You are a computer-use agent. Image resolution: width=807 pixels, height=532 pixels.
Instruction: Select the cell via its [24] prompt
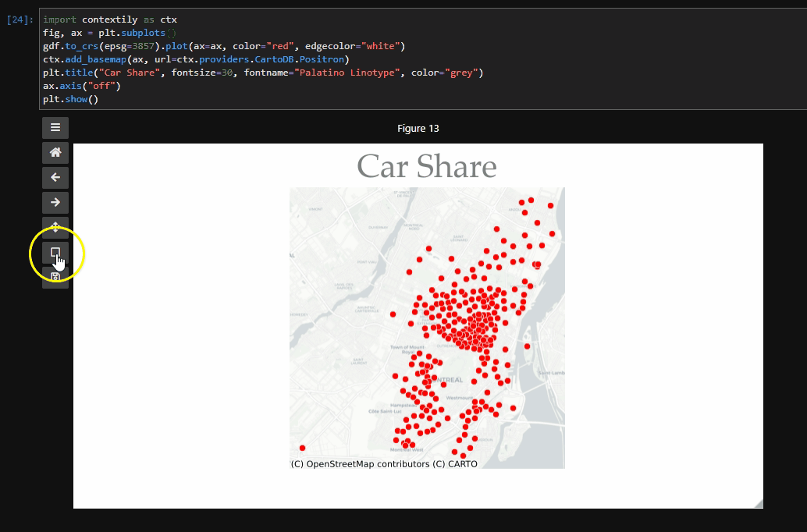point(20,20)
